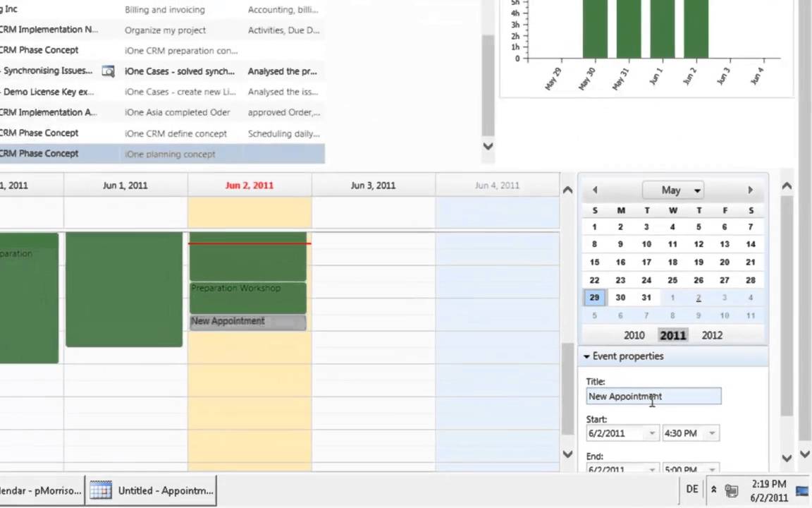Select the row iOne Cases - solved synch...
The width and height of the screenshot is (812, 508).
coord(161,71)
